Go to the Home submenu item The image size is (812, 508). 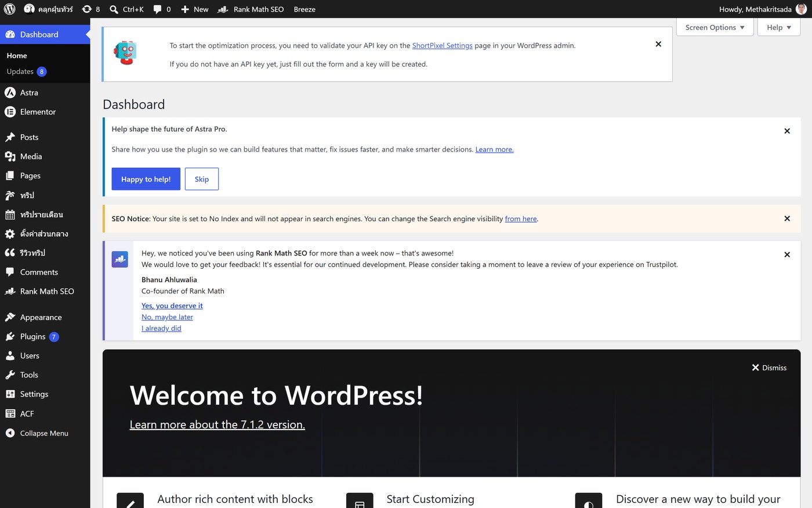[x=17, y=56]
